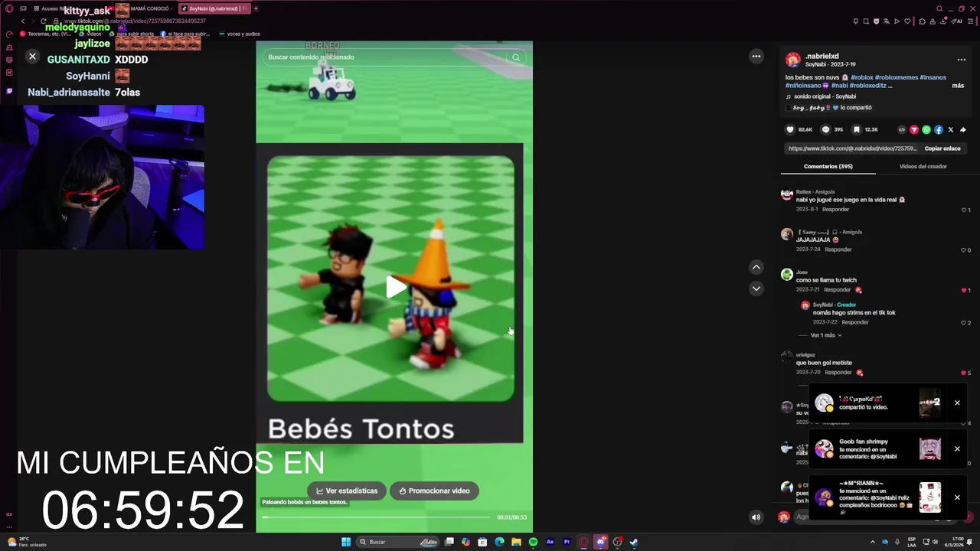Open the browser translate icon
The width and height of the screenshot is (980, 551).
[x=887, y=21]
